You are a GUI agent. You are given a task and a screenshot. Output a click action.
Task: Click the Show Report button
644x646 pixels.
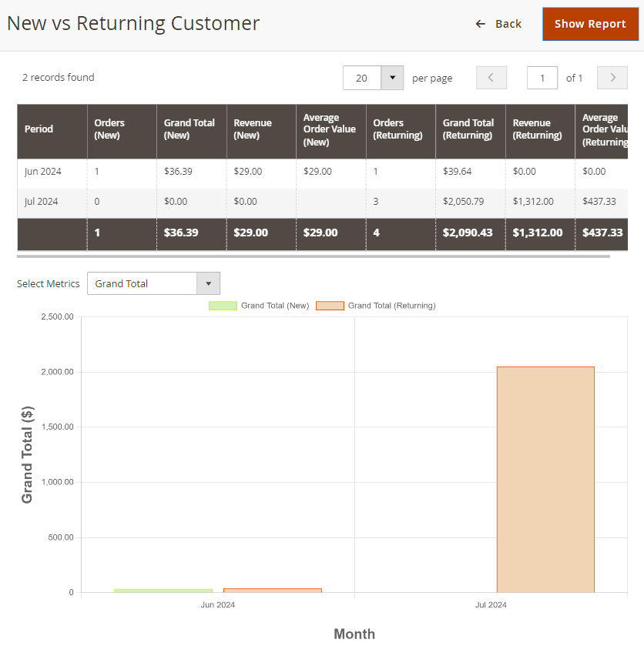click(590, 24)
